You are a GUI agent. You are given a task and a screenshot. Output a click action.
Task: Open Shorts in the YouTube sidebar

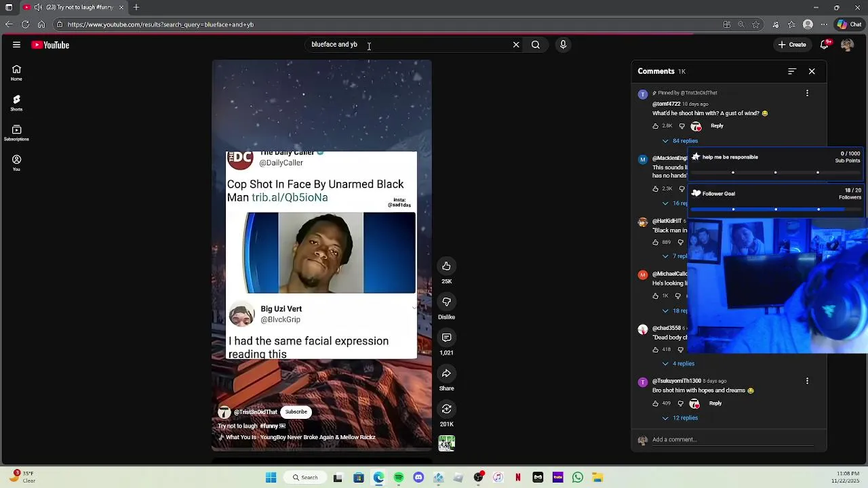[16, 102]
